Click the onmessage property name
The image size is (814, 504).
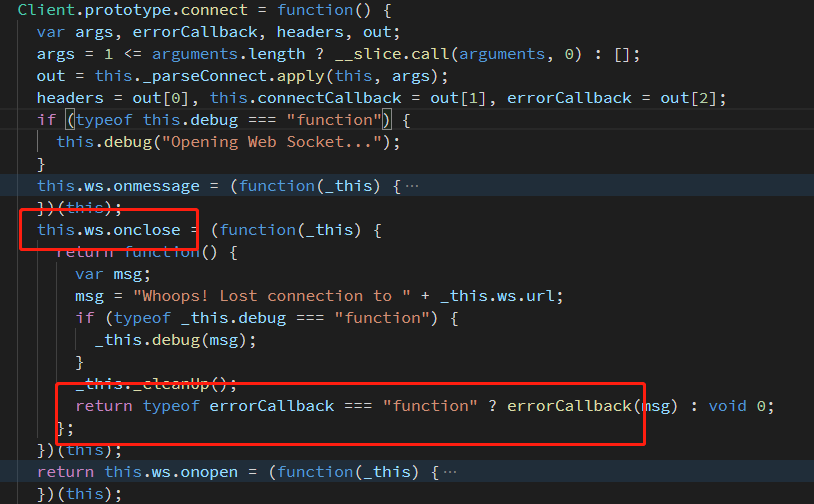tap(156, 186)
